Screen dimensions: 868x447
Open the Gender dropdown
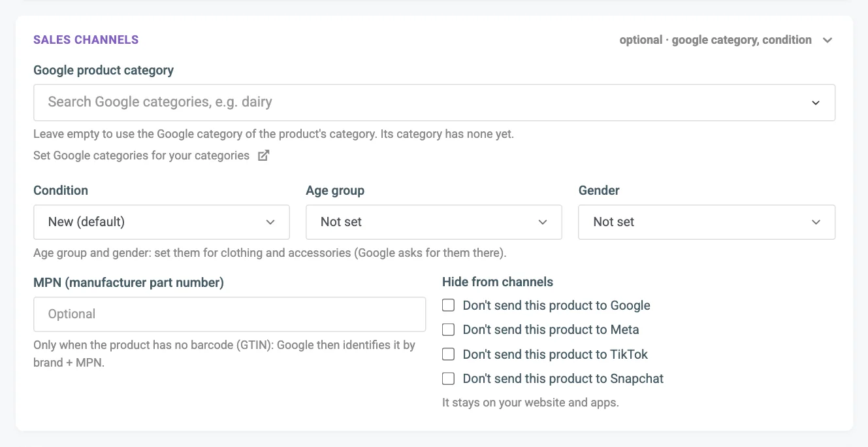[707, 222]
